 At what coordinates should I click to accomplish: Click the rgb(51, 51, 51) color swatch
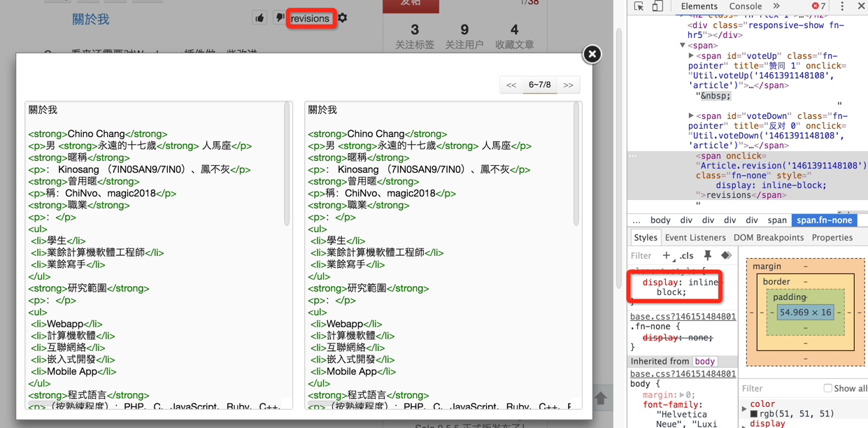(755, 414)
